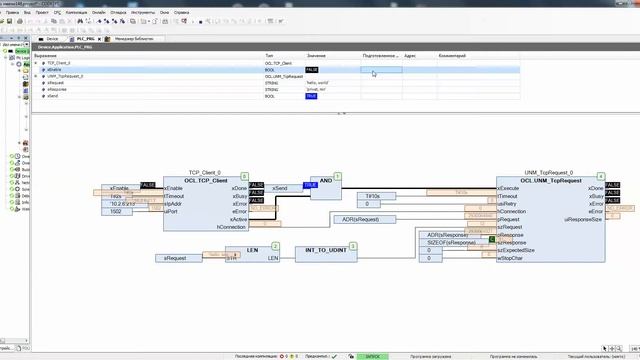The height and width of the screenshot is (360, 640).
Task: Open the Справка menu
Action: [x=182, y=13]
